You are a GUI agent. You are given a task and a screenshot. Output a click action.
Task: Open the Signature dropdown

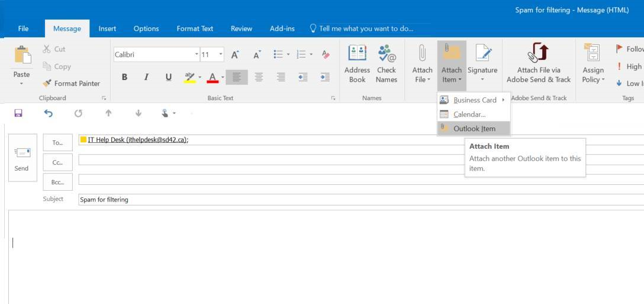click(482, 64)
